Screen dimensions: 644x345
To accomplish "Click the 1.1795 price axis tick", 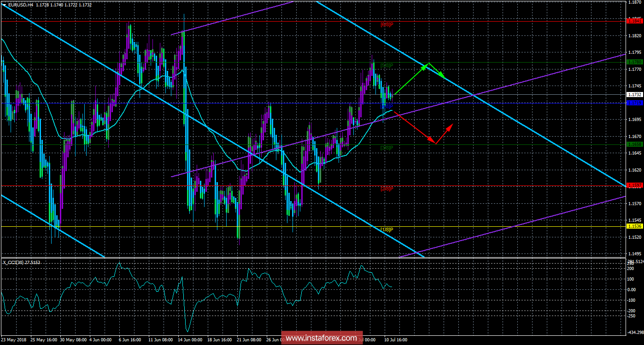I will tap(634, 52).
